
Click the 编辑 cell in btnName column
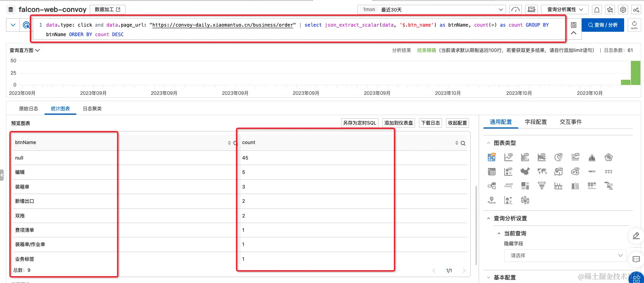pyautogui.click(x=20, y=172)
